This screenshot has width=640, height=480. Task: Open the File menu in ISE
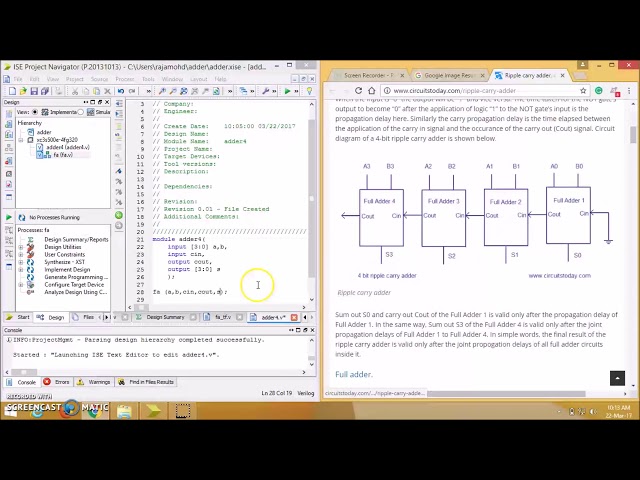[x=18, y=79]
